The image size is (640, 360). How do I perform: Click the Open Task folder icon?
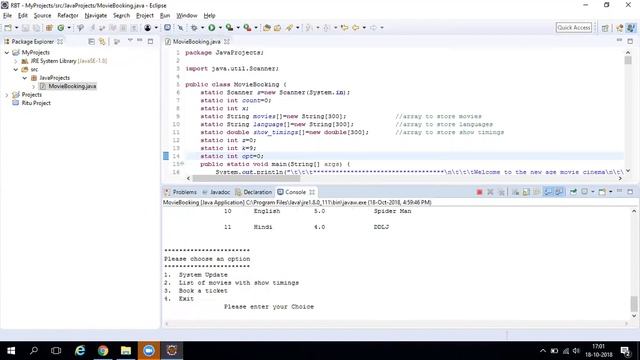pyautogui.click(x=278, y=28)
